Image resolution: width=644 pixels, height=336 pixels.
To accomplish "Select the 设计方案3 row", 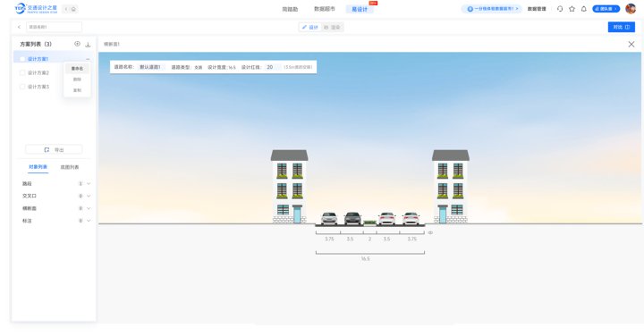I will point(55,87).
